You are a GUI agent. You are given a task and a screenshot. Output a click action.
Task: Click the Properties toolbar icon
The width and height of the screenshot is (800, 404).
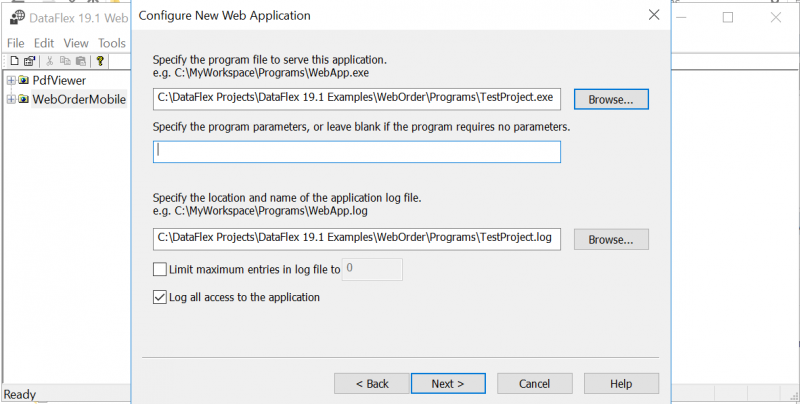coord(30,61)
